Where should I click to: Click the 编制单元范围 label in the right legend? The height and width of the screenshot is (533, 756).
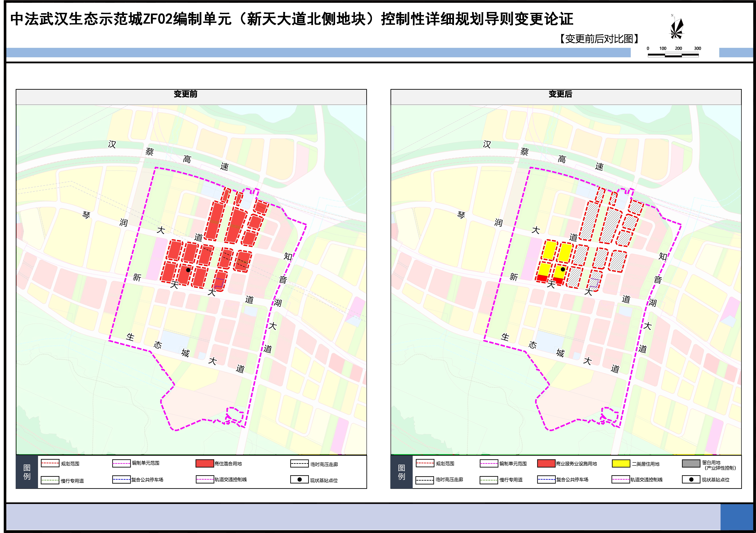(513, 464)
